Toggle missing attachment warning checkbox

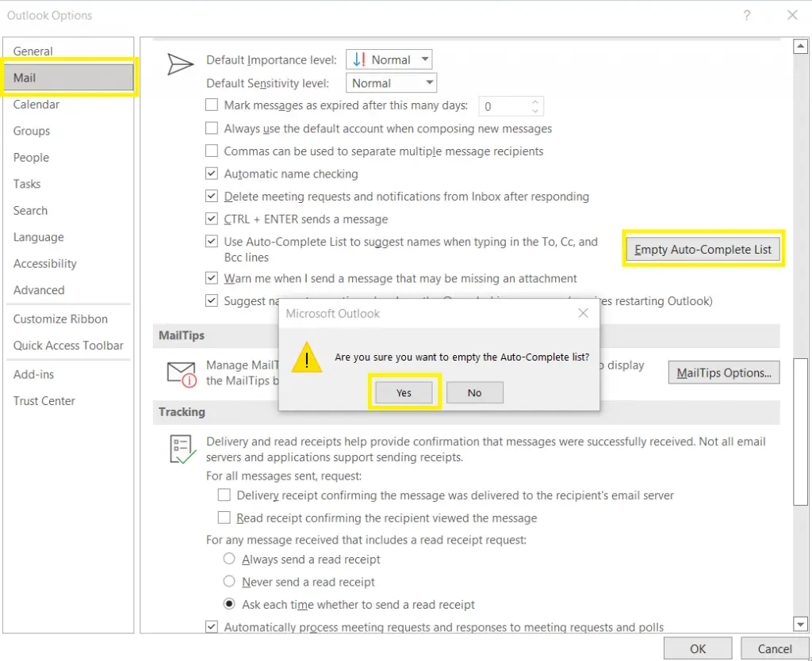[x=211, y=278]
